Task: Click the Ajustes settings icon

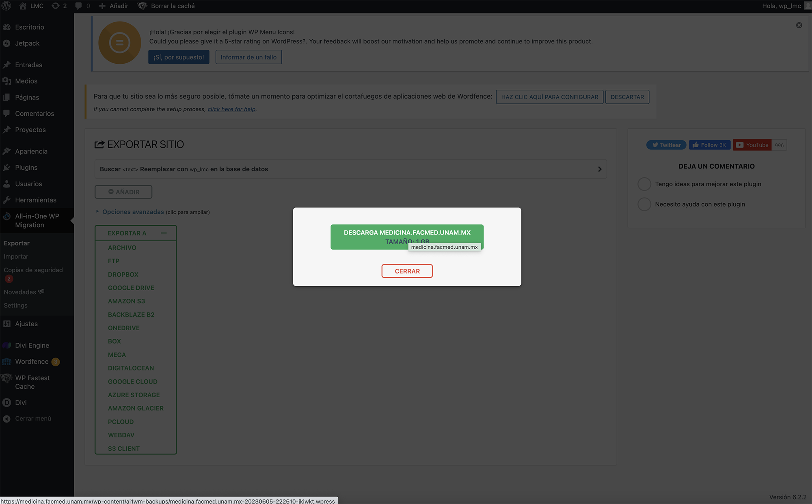Action: coord(6,323)
